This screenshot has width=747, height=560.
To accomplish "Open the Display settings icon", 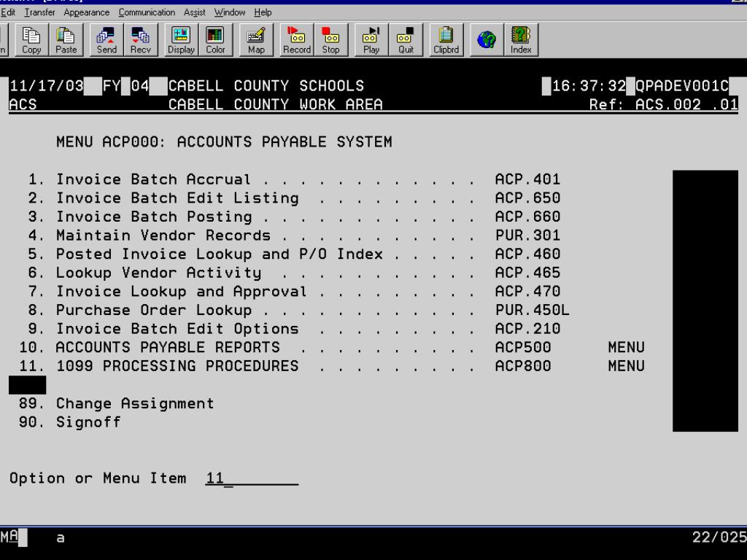I will pos(181,40).
